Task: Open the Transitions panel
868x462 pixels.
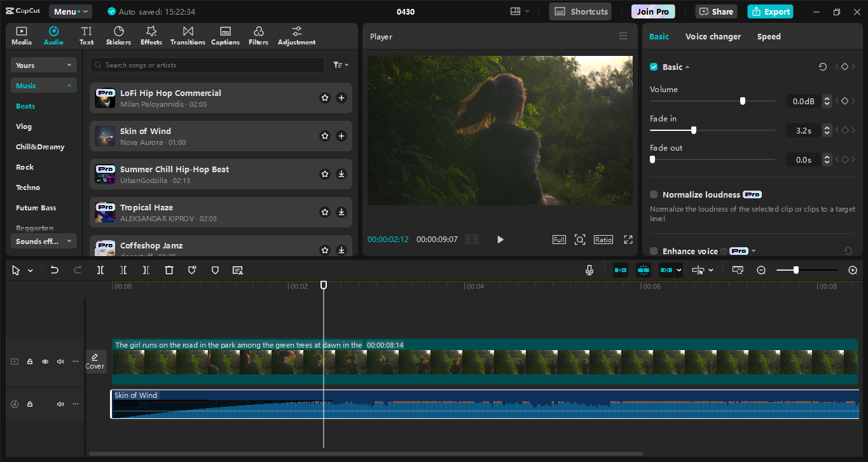Action: tap(188, 36)
